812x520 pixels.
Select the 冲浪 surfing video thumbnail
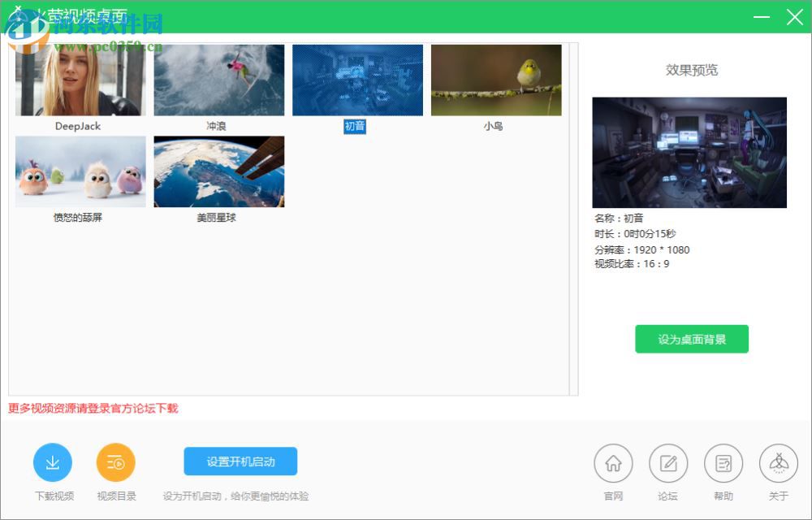coord(218,79)
